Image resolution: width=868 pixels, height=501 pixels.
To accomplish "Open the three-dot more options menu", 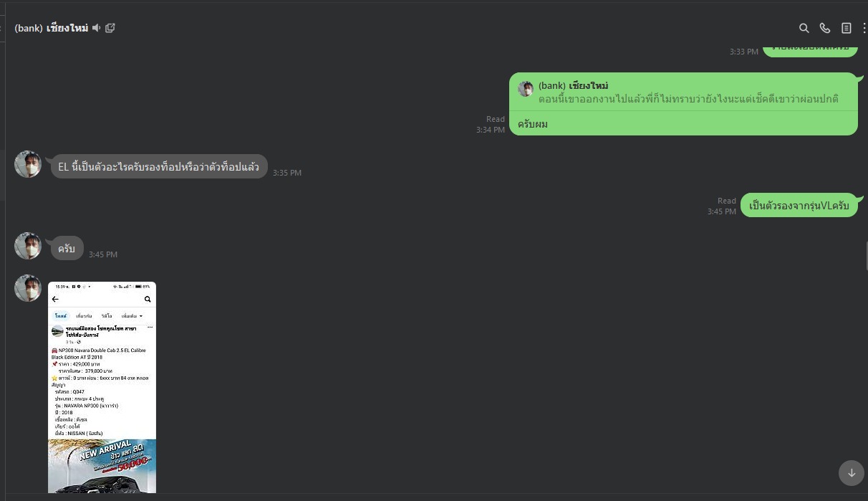I will pyautogui.click(x=864, y=28).
